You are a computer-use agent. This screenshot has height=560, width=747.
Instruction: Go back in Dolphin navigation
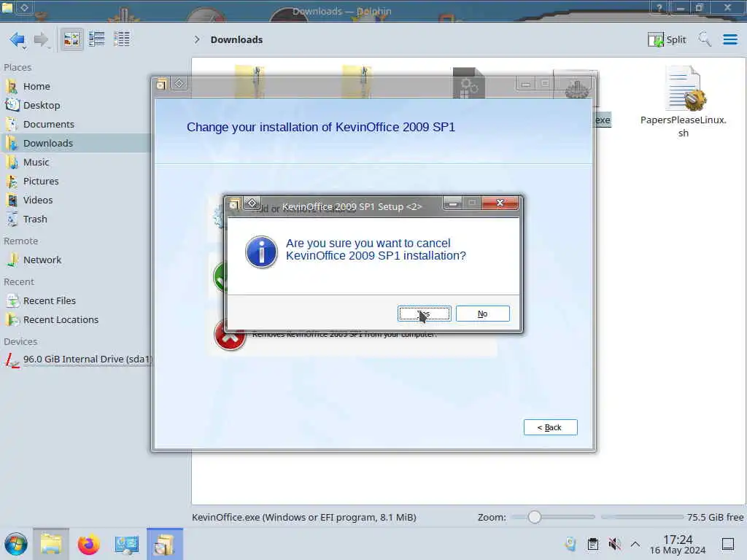point(18,39)
